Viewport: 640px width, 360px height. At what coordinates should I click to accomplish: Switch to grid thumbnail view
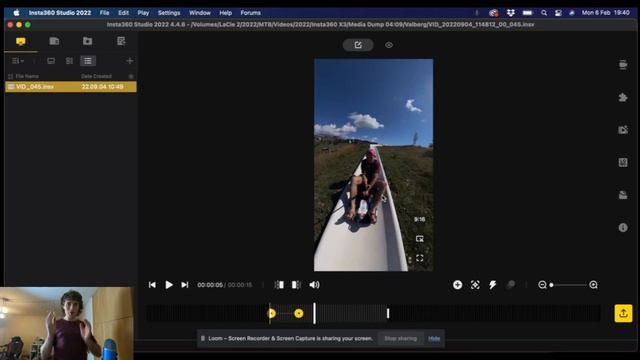69,61
